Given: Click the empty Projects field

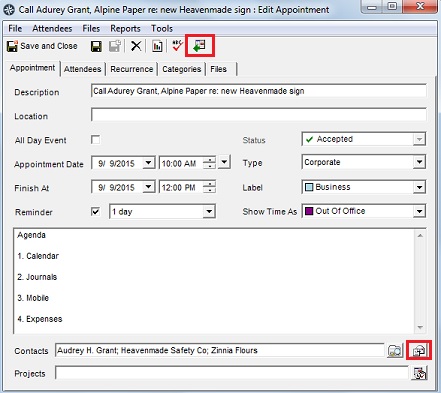Looking at the screenshot, I should (232, 373).
